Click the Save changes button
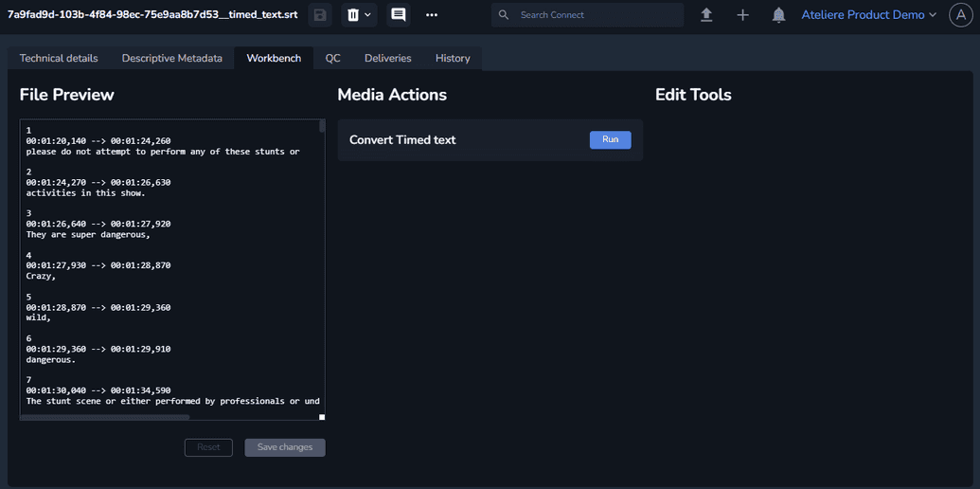The height and width of the screenshot is (489, 980). [x=285, y=447]
